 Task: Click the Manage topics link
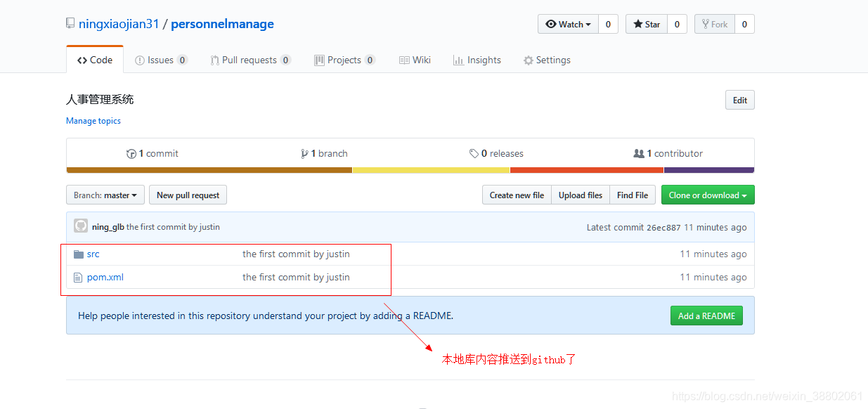(x=93, y=121)
